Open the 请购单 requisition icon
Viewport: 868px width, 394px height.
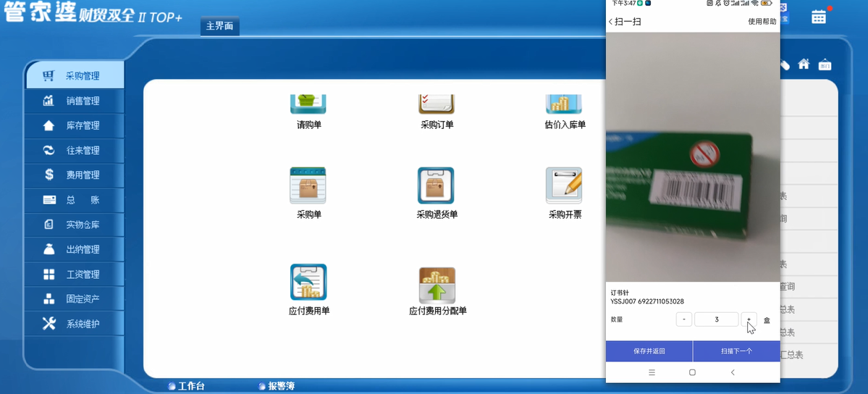(x=308, y=106)
